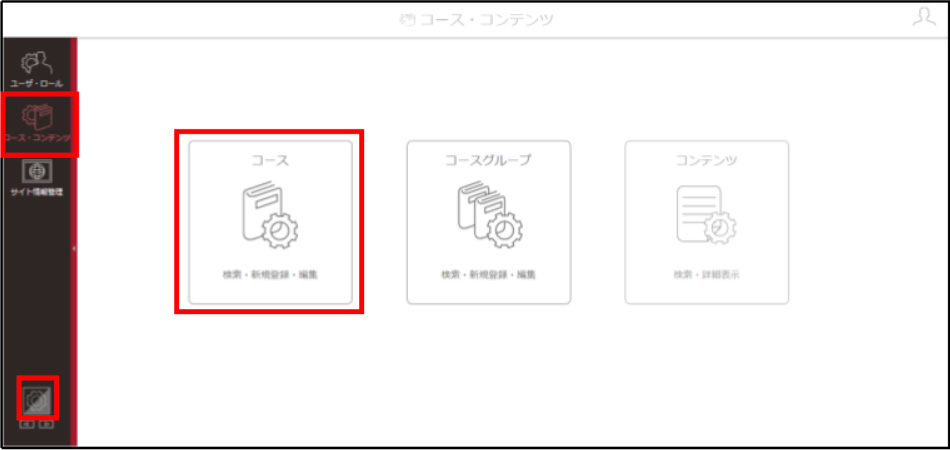Image resolution: width=950 pixels, height=450 pixels.
Task: Click 検索・詳細表示 text in コンテンツ card
Action: (706, 274)
